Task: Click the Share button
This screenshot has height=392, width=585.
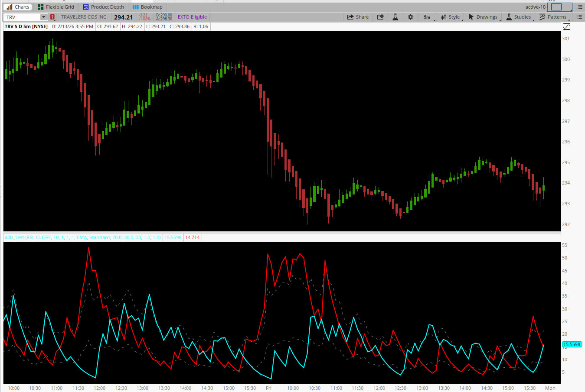Action: [358, 17]
